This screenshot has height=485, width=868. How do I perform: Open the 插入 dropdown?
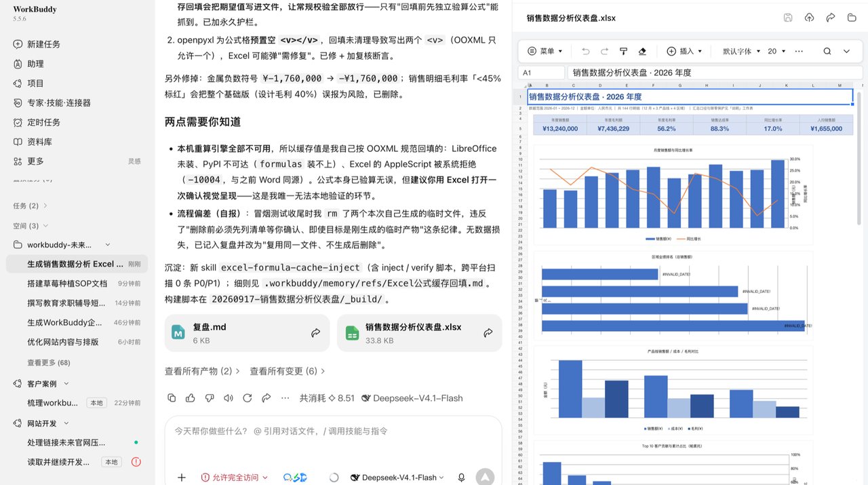pos(683,51)
